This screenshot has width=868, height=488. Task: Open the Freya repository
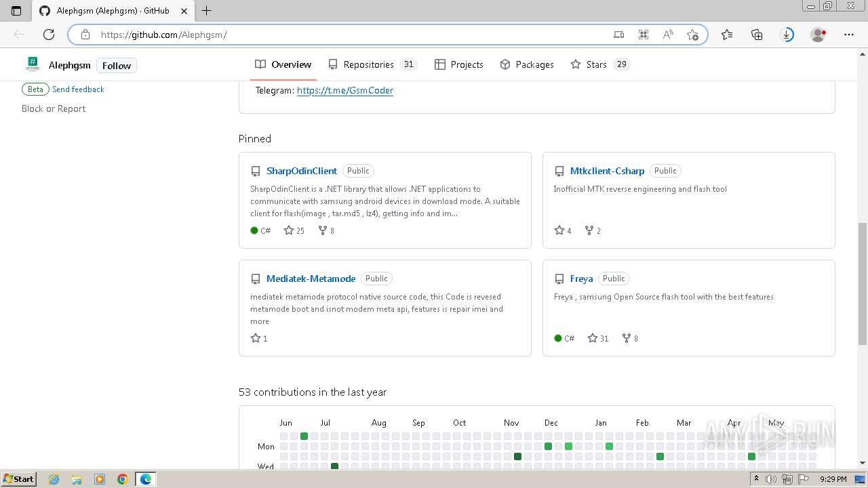(581, 279)
